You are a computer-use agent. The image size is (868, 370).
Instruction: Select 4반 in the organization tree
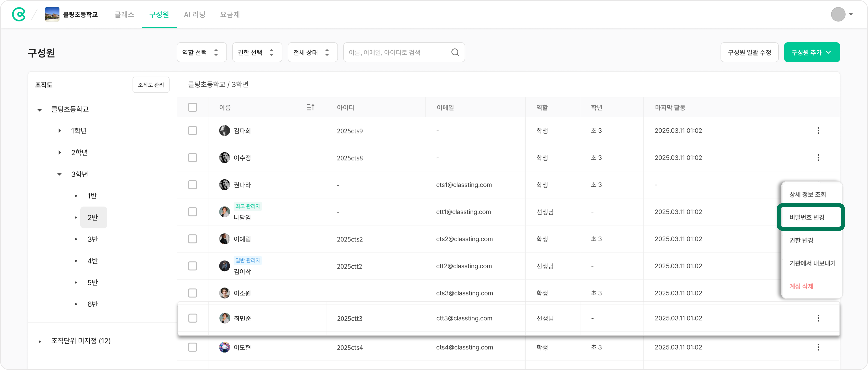point(92,261)
